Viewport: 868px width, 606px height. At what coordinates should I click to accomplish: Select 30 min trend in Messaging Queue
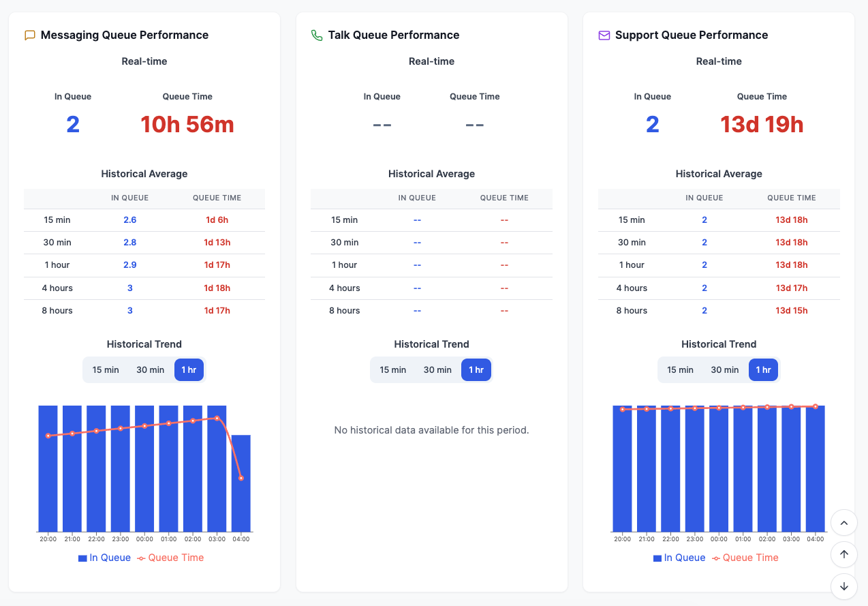tap(150, 369)
